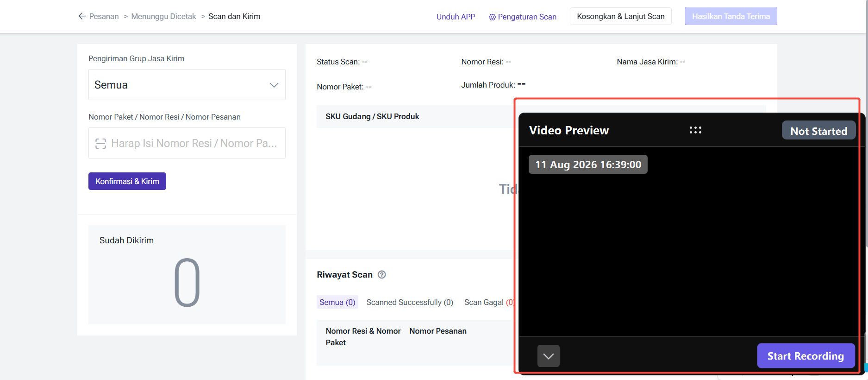Select the Semua (0) tab
The image size is (868, 380).
click(337, 302)
